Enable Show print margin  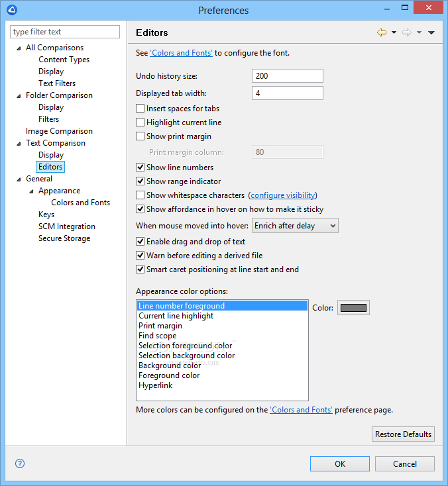click(140, 136)
